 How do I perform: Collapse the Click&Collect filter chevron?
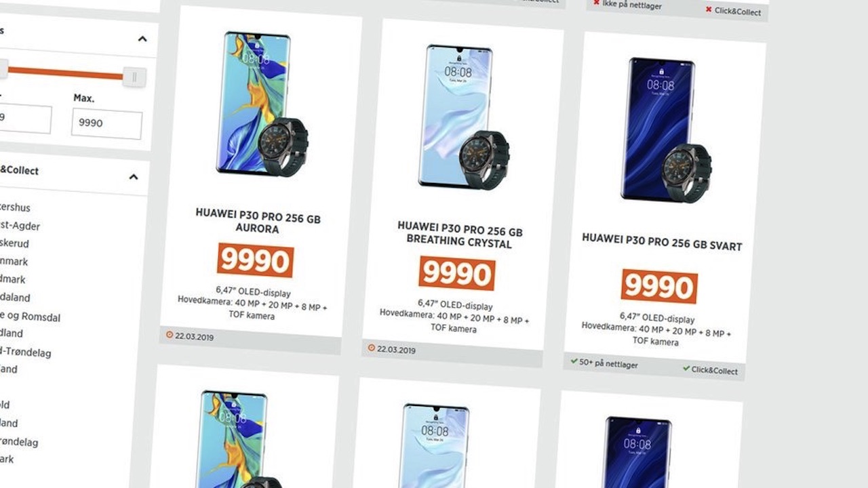click(x=134, y=177)
